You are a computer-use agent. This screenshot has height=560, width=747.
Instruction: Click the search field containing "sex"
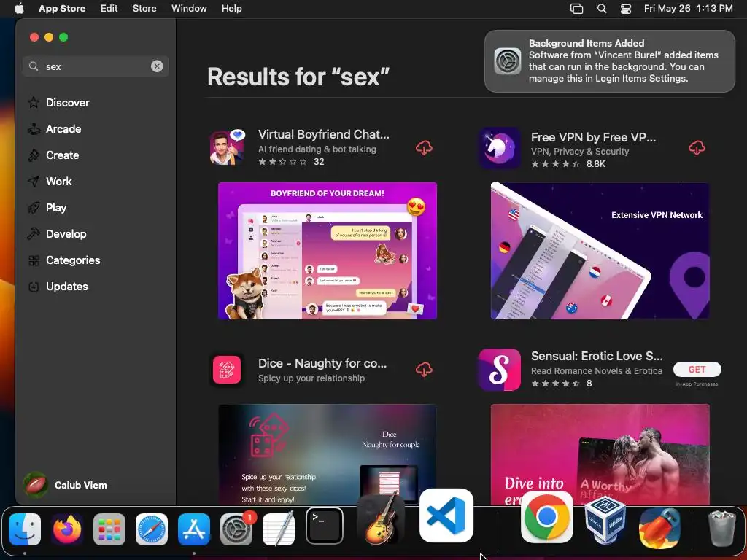(x=96, y=66)
